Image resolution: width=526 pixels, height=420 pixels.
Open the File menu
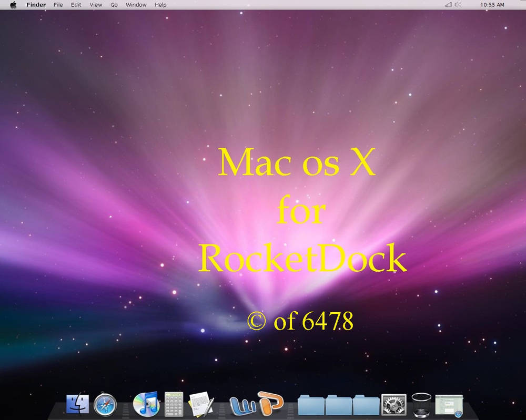click(58, 5)
